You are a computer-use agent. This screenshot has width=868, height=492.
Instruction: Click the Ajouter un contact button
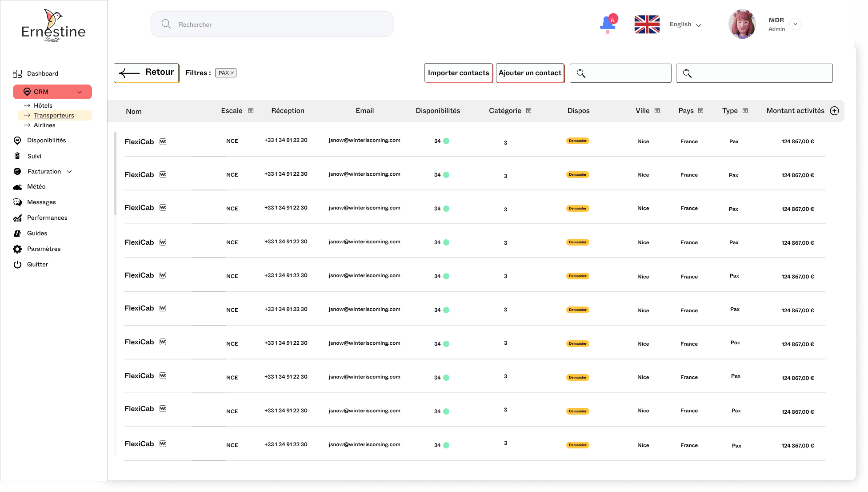530,73
